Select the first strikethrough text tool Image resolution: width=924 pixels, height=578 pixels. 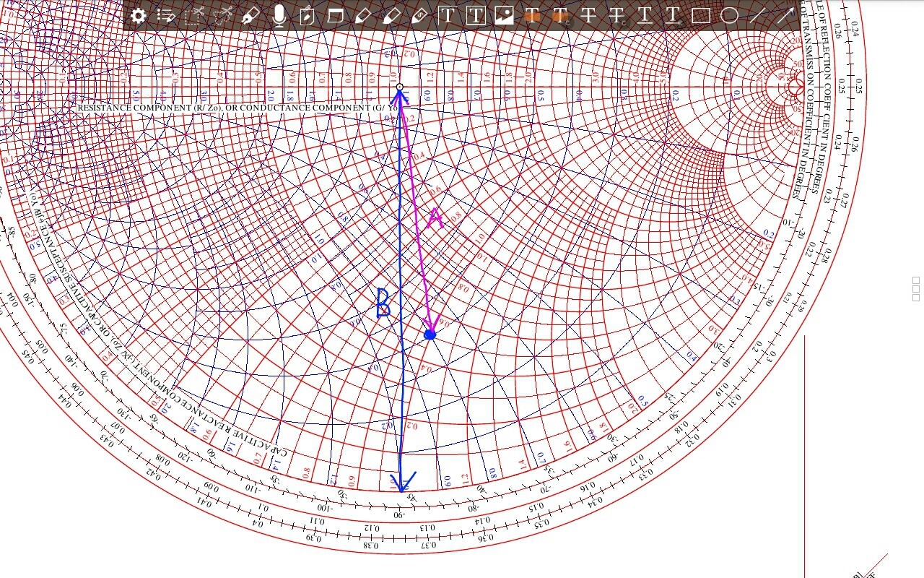coord(588,15)
